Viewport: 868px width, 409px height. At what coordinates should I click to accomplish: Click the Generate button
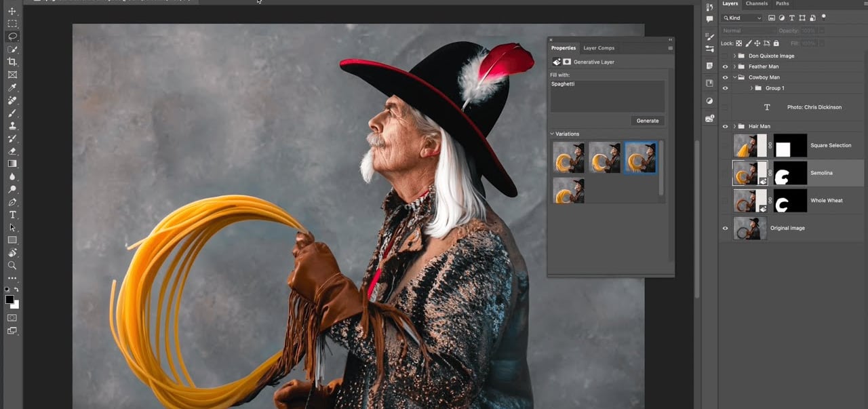648,121
